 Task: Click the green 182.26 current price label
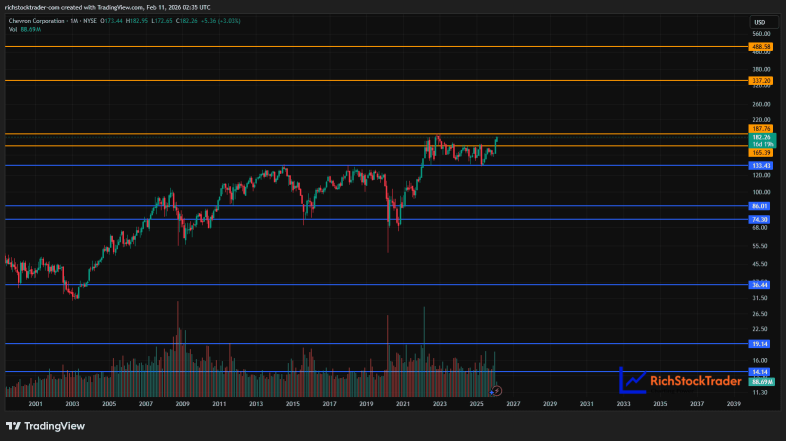click(762, 137)
